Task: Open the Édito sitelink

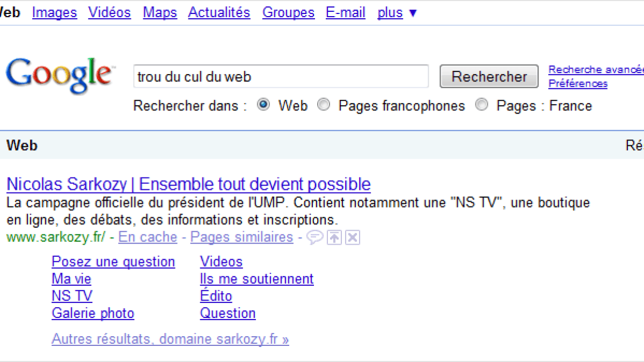Action: click(x=216, y=296)
